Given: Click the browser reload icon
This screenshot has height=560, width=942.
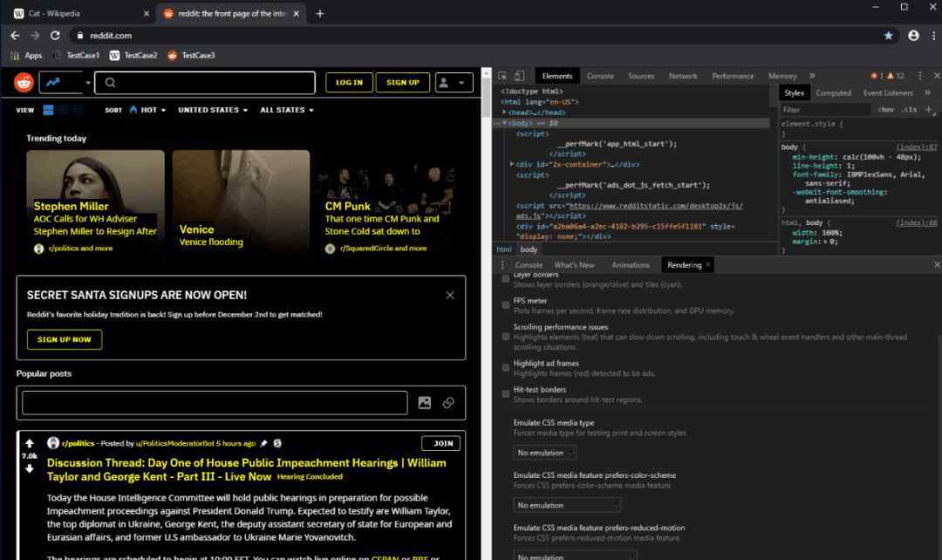Looking at the screenshot, I should coord(55,36).
